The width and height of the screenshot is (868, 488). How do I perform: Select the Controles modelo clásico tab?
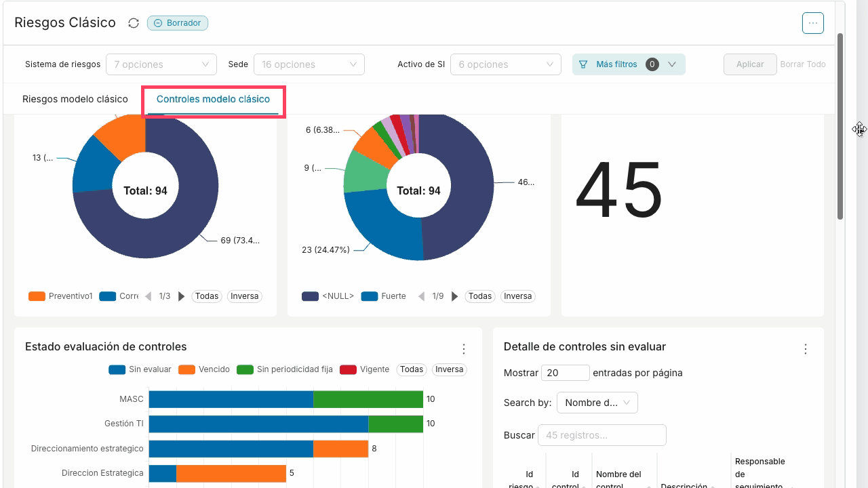[x=213, y=99]
